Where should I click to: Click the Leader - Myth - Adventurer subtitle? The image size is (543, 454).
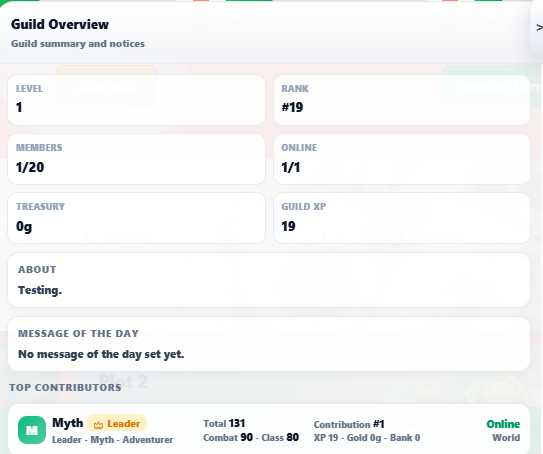[x=113, y=440]
